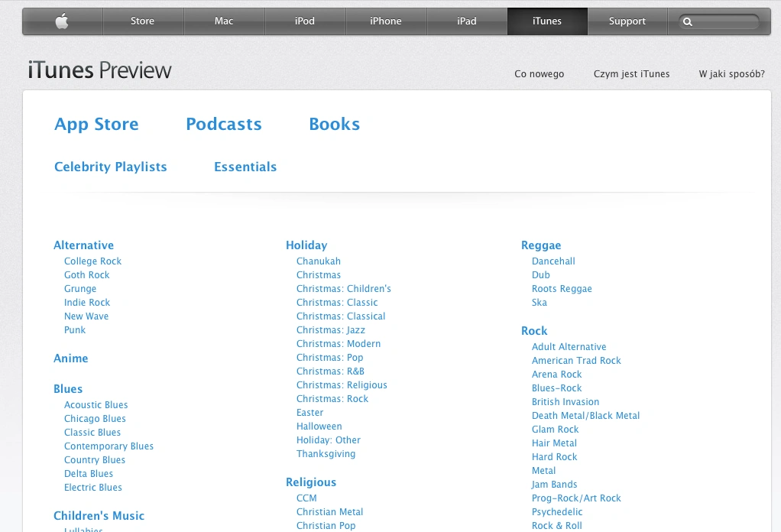Screen dimensions: 781x532
Task: Select Acoustic Blues
Action: tap(96, 405)
